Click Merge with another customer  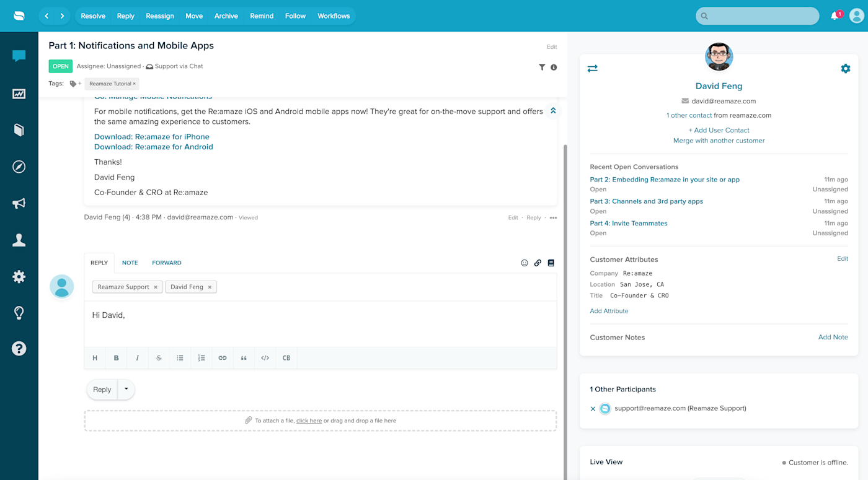click(x=719, y=141)
